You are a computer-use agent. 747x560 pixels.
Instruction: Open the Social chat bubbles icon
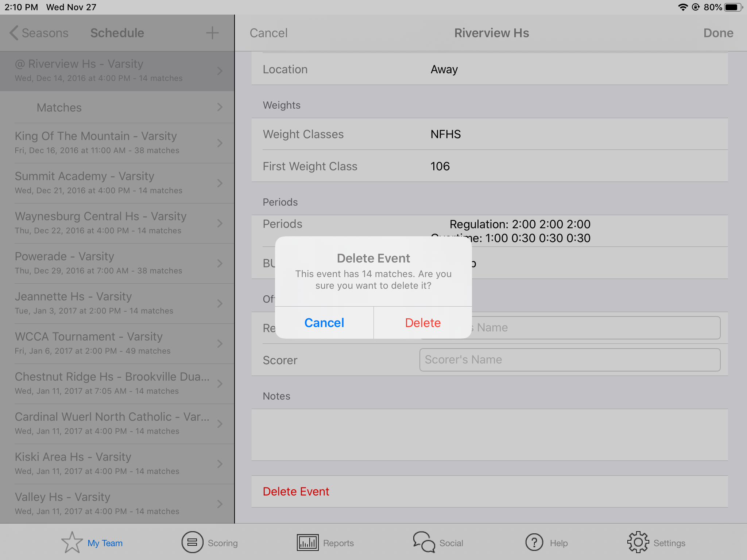click(x=424, y=542)
